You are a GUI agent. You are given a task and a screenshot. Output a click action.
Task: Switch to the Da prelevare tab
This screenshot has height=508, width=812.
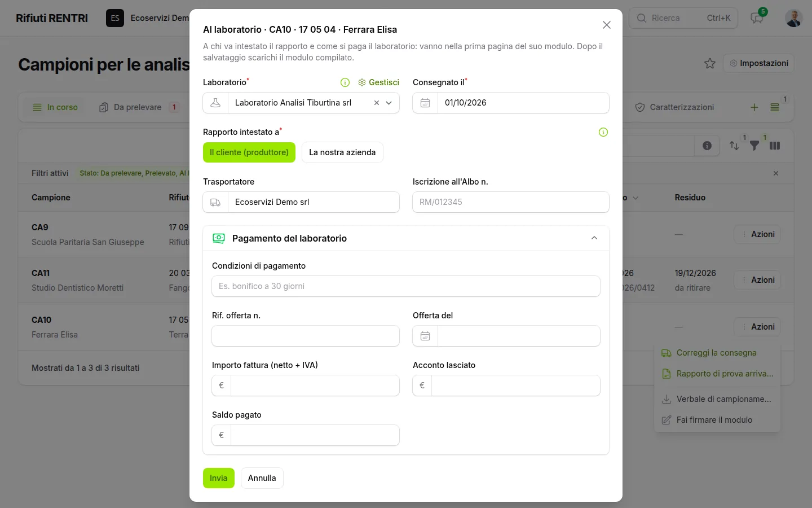(139, 107)
